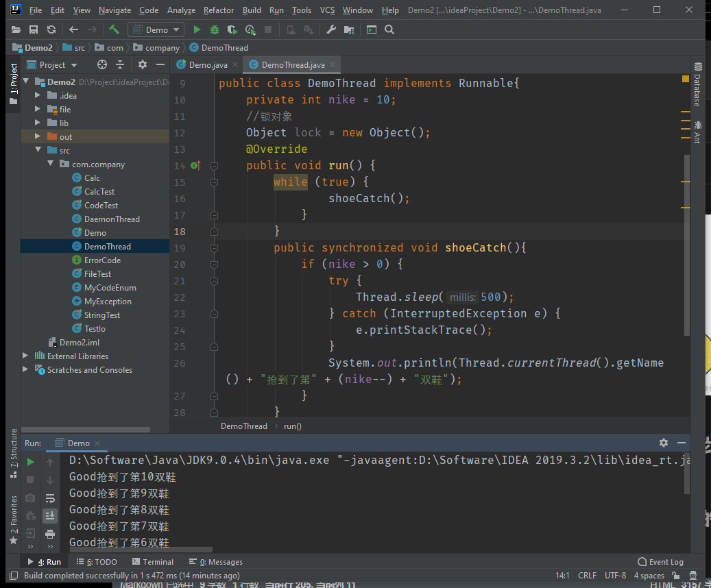Open Search Everywhere magnifier
Image resolution: width=711 pixels, height=588 pixels.
(x=389, y=30)
